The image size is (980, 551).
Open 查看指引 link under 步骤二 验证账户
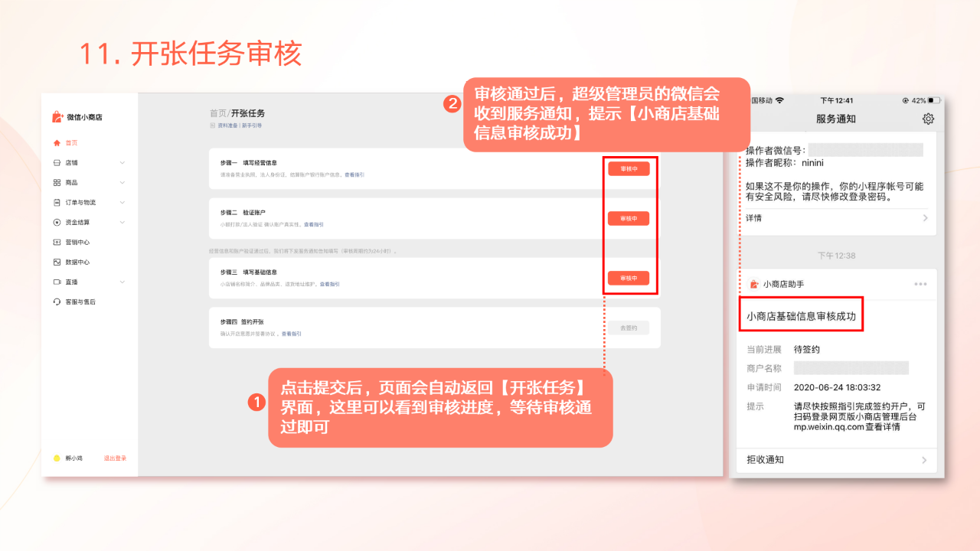pyautogui.click(x=314, y=225)
